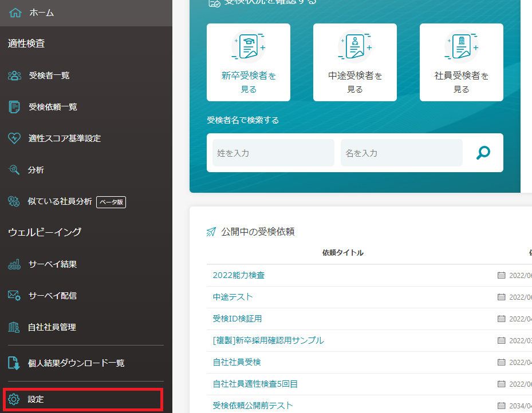532x413 pixels.
Task: Click the 受検者一覧 people icon
Action: 14,76
